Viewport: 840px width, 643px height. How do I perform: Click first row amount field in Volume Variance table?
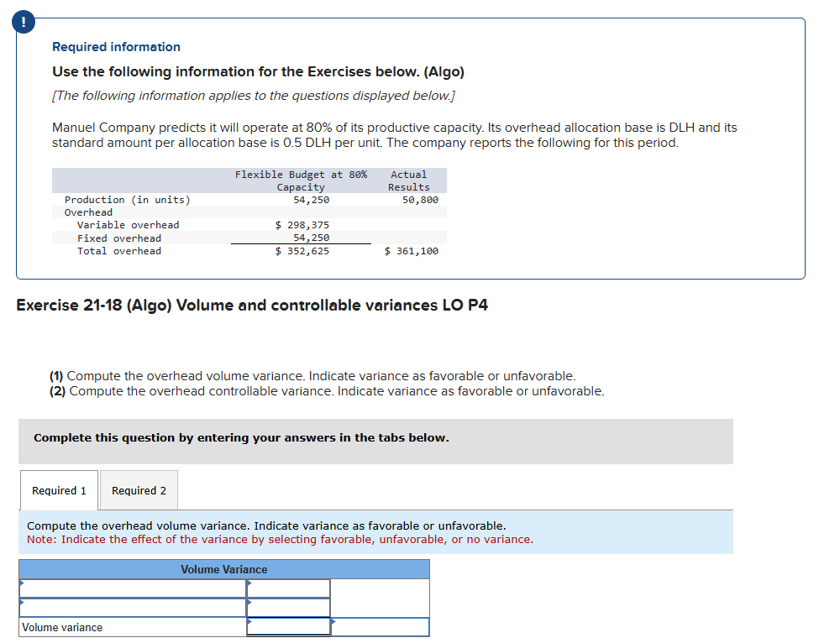coord(288,588)
